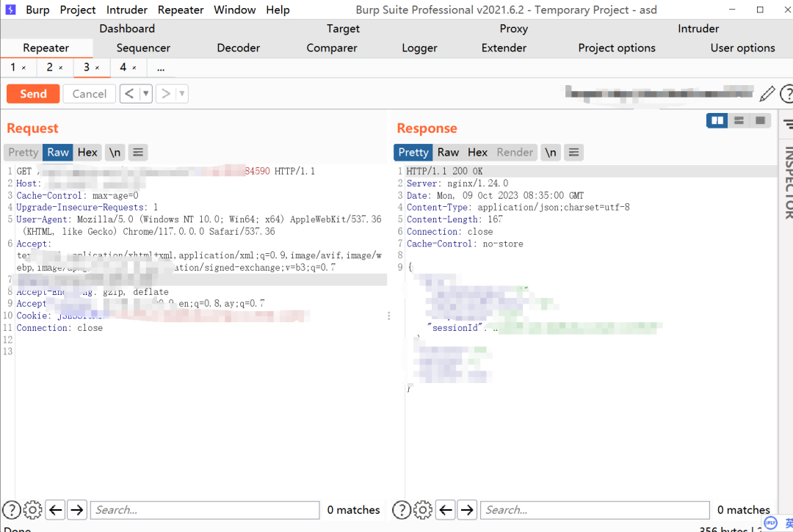Close Repeater tab 3
The height and width of the screenshot is (532, 793).
[97, 68]
